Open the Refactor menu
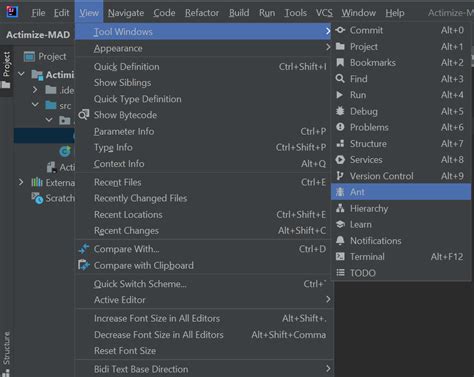Viewport: 474px width, 377px height. click(x=202, y=13)
